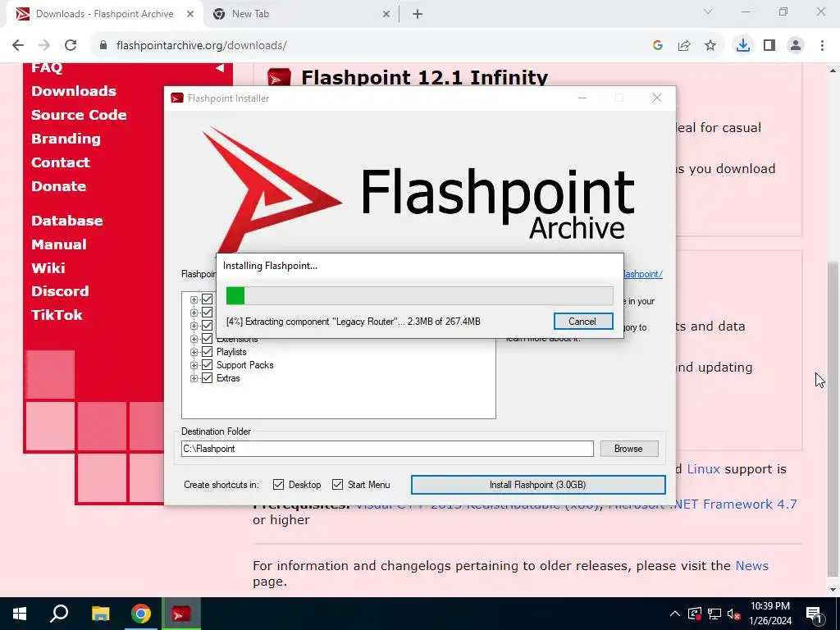Toggle the first component checkbox in the tree

207,299
